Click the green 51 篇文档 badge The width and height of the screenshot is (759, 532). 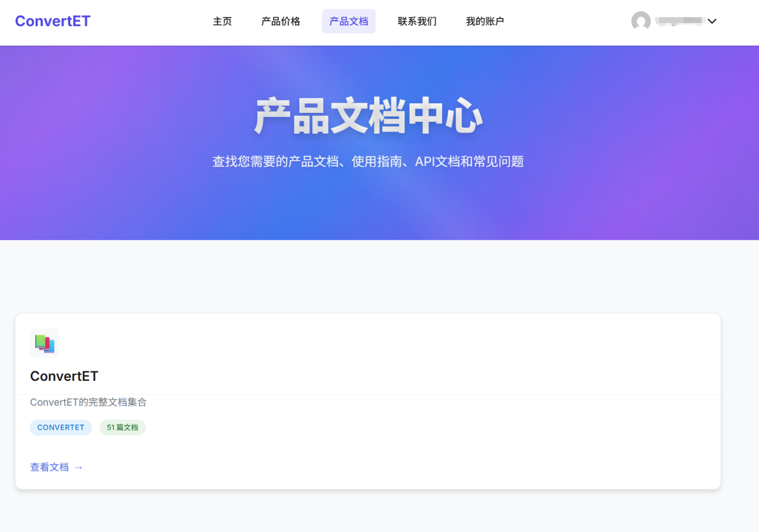pos(122,428)
